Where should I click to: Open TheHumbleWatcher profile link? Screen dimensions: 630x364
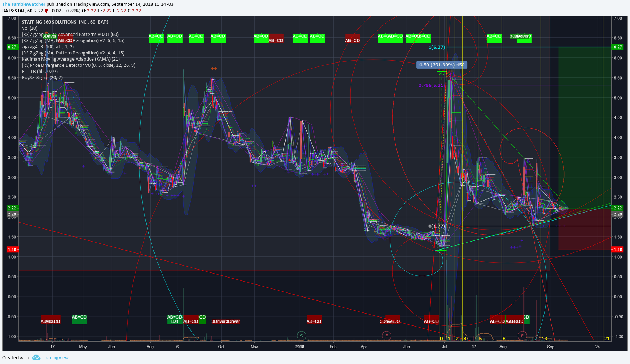24,4
